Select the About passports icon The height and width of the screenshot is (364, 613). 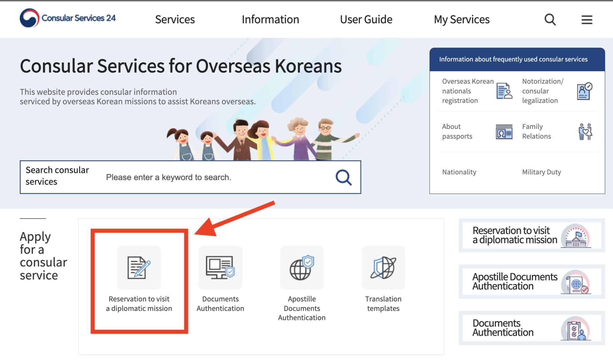504,132
